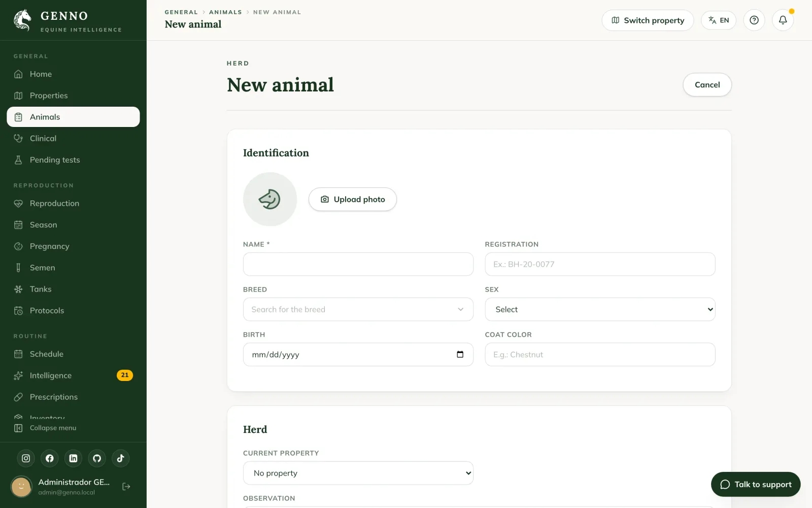
Task: Open the help question-mark icon
Action: 754,20
